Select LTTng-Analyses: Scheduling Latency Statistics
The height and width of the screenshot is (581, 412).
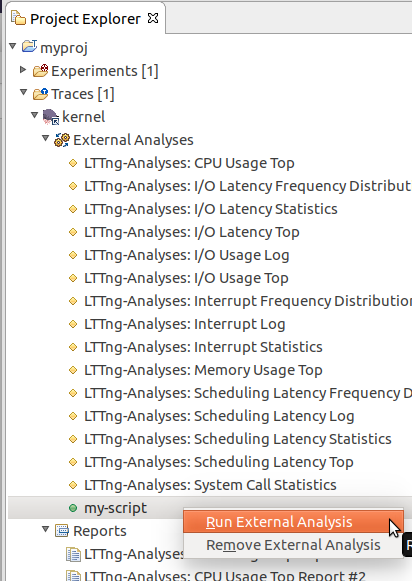[x=238, y=439]
